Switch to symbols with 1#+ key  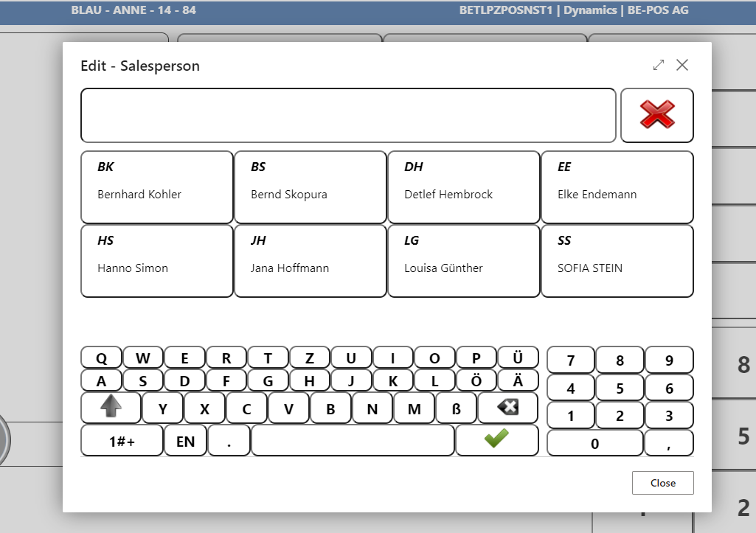(x=122, y=441)
